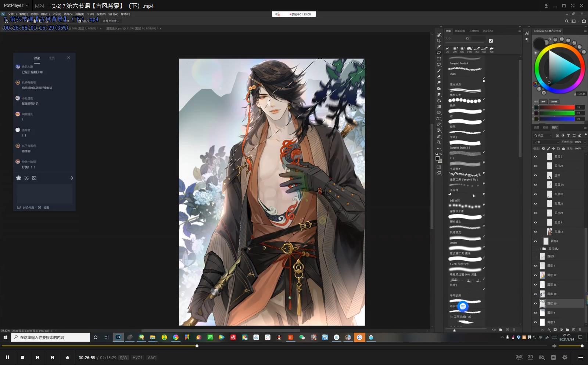
Task: Click the add layer style fx icon
Action: click(549, 330)
